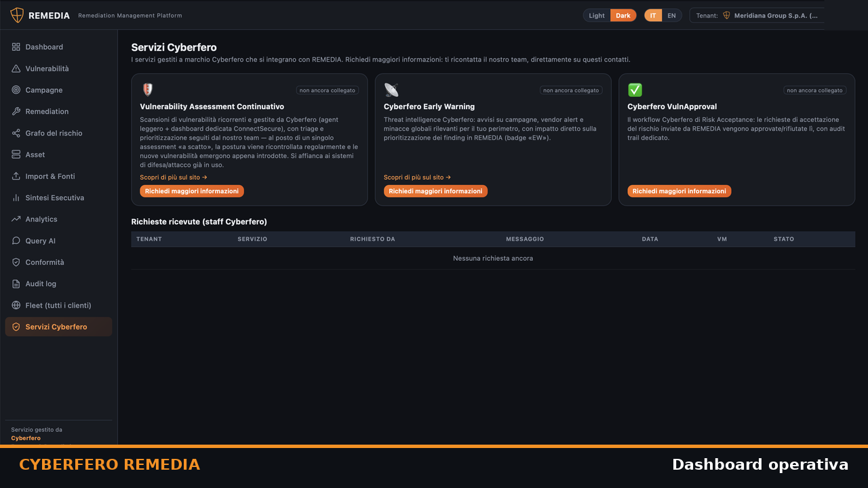This screenshot has width=868, height=488.
Task: Open Query AI from sidebar
Action: click(x=58, y=241)
